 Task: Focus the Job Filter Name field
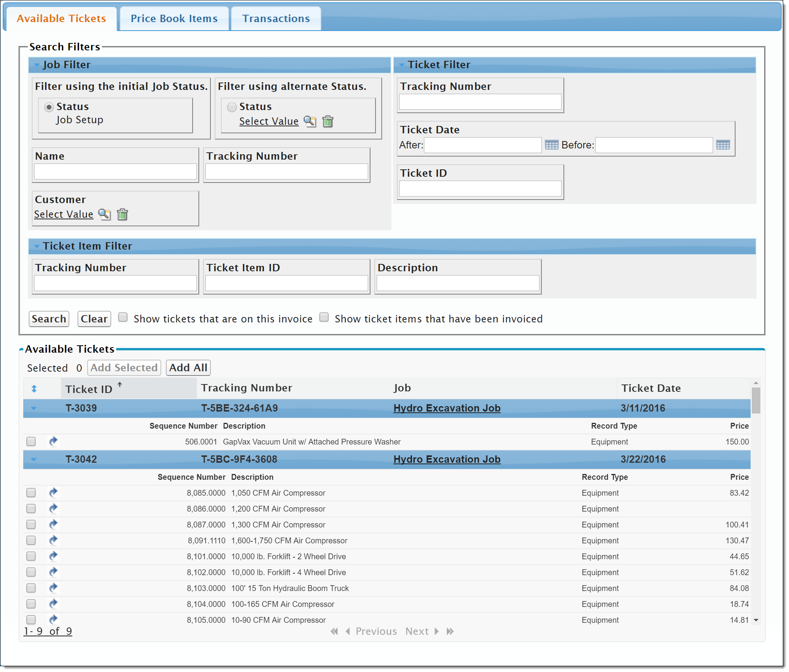point(115,172)
